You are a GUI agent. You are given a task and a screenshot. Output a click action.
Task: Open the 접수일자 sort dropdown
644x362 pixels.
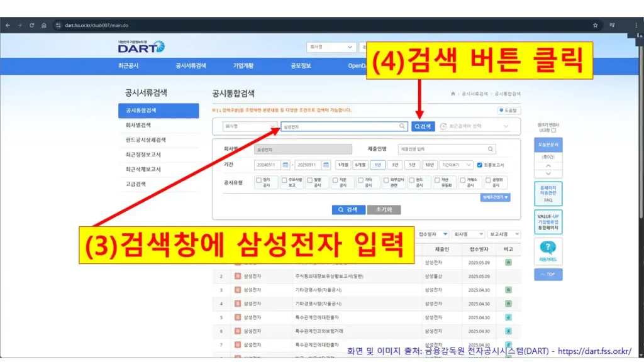coord(432,234)
